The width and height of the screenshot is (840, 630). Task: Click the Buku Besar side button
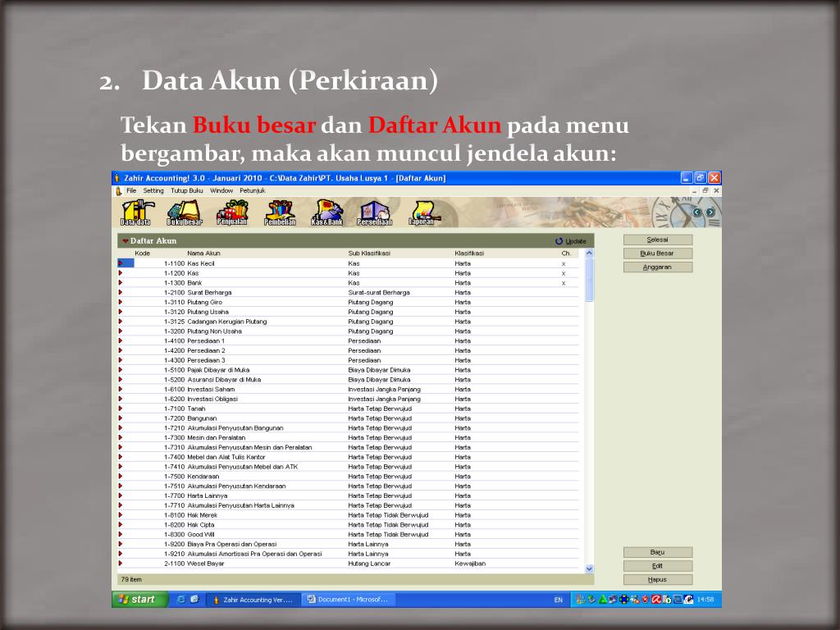[658, 253]
